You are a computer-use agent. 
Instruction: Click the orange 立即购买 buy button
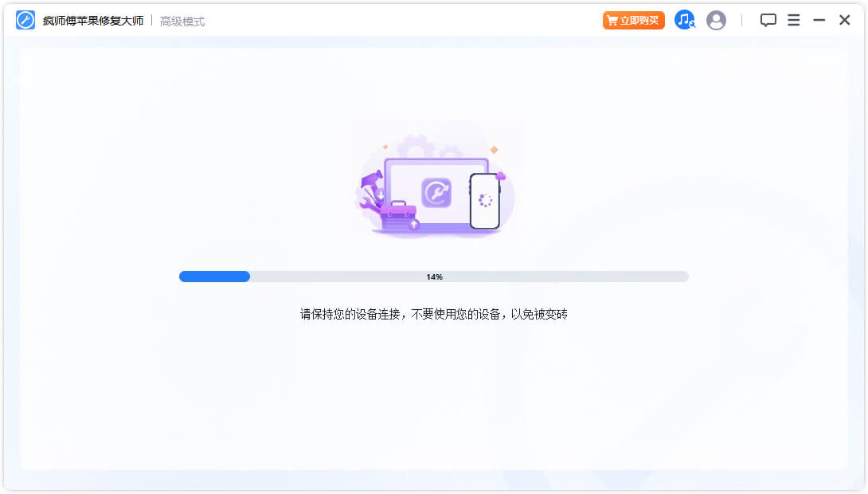[x=633, y=21]
